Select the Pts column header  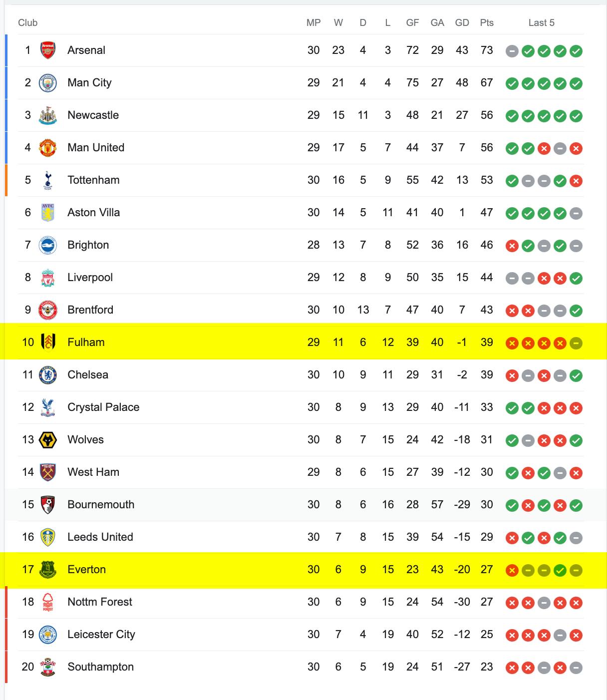click(487, 22)
